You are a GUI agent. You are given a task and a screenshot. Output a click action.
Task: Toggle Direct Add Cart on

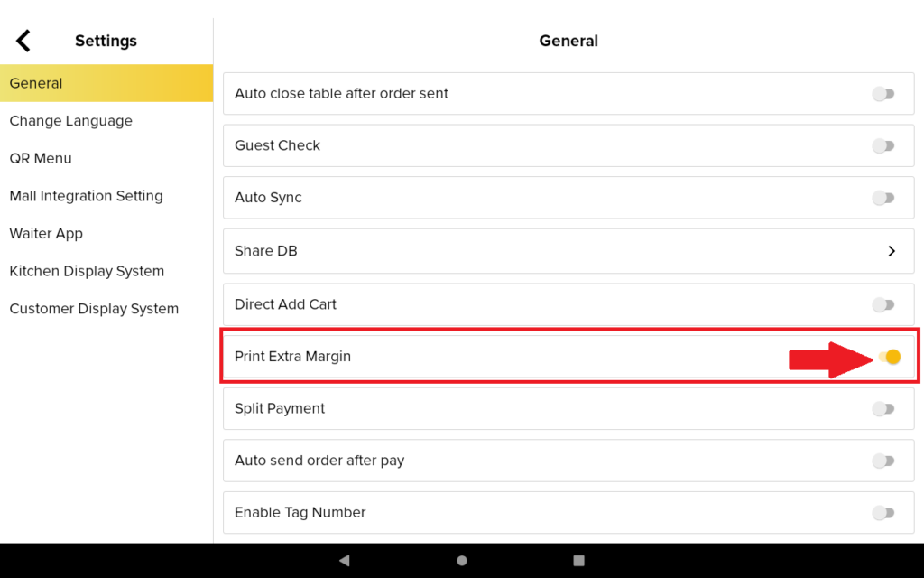(883, 305)
